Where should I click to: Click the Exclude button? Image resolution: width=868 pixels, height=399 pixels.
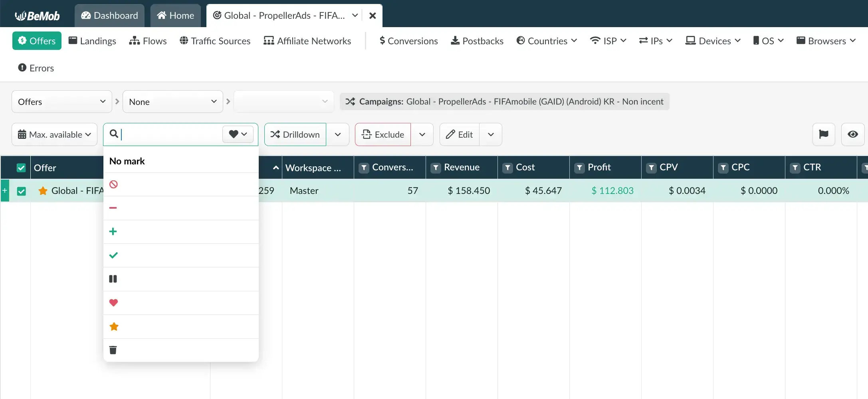pos(382,134)
